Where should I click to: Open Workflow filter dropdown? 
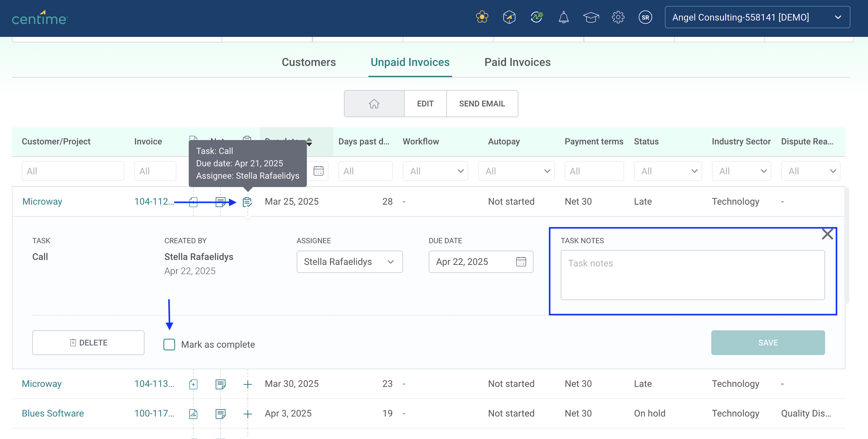click(x=435, y=171)
